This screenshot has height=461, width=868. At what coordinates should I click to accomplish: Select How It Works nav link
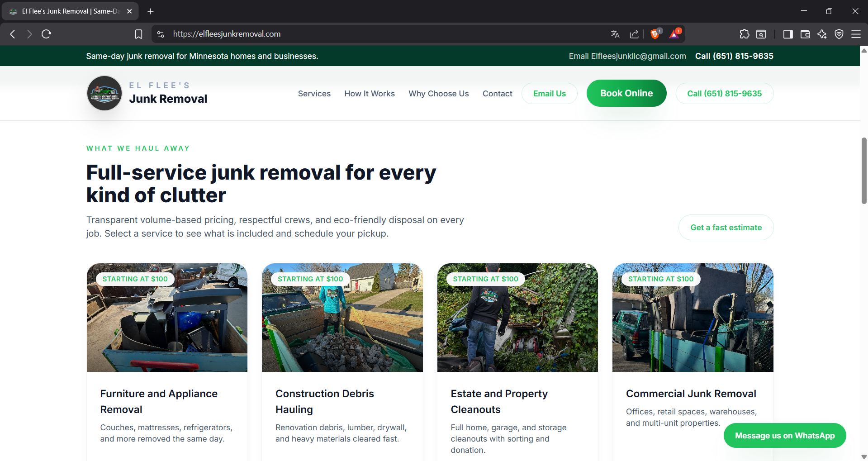coord(369,94)
